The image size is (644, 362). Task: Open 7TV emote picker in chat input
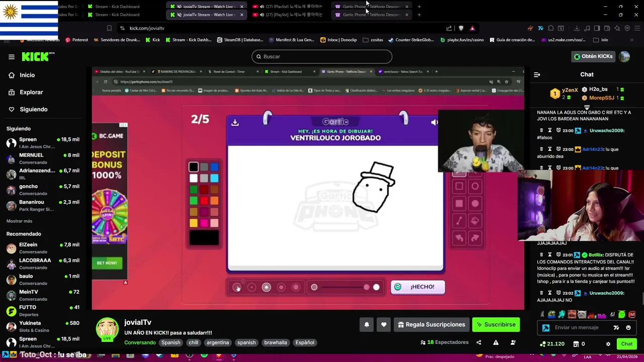[x=616, y=328]
